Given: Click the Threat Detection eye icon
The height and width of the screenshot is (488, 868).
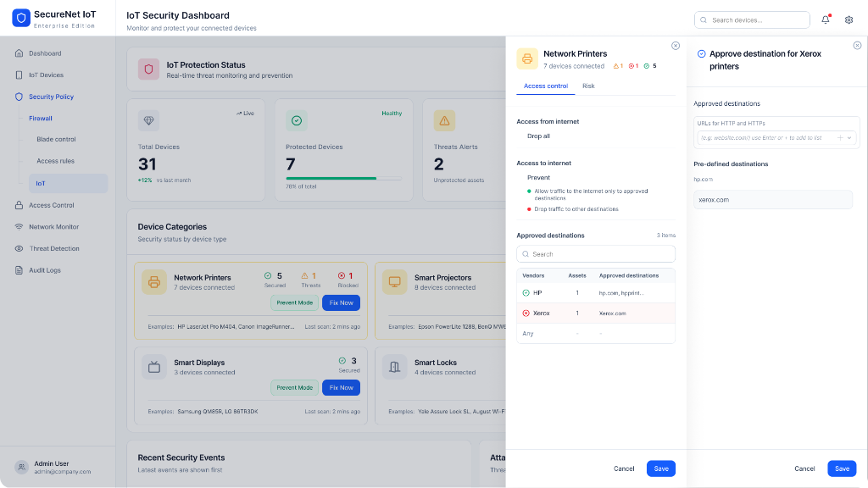Looking at the screenshot, I should click(x=19, y=248).
